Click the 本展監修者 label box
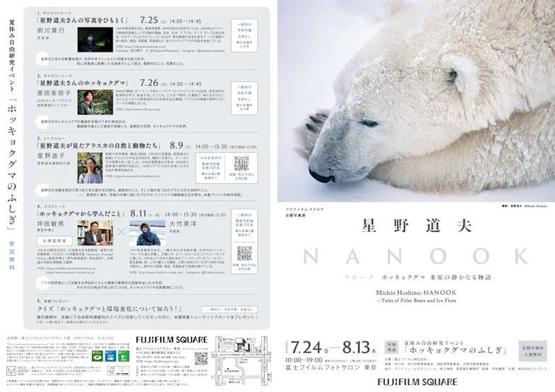Screen dimensions: 555x392 point(55,241)
